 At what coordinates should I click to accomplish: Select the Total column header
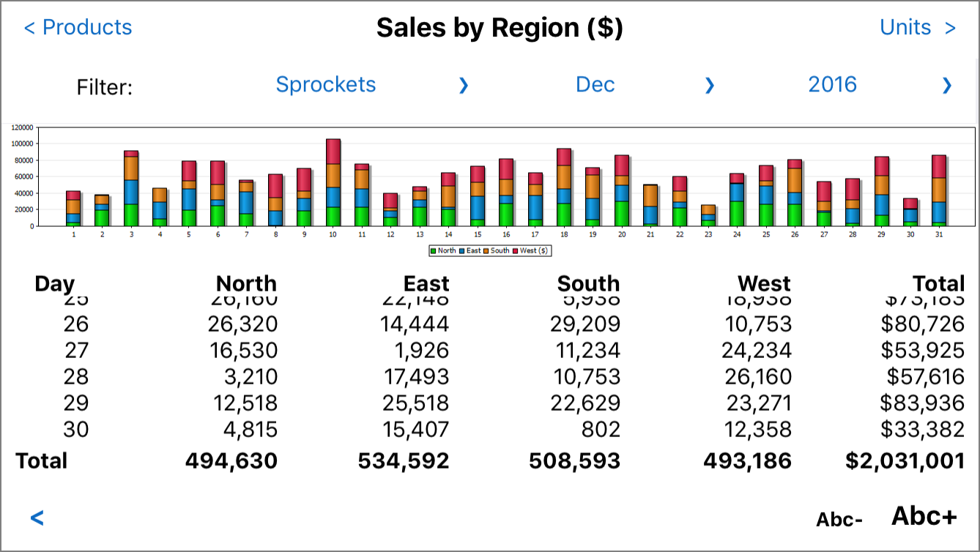coord(938,283)
